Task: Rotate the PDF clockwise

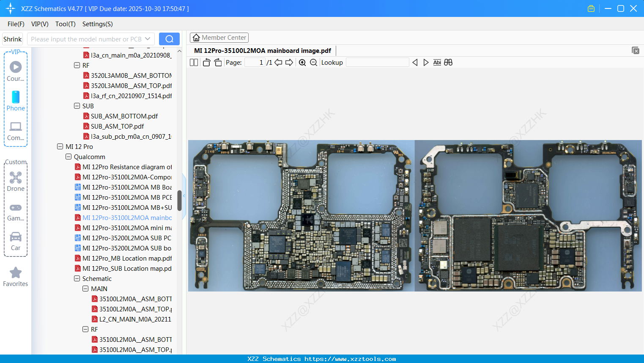Action: click(x=217, y=62)
